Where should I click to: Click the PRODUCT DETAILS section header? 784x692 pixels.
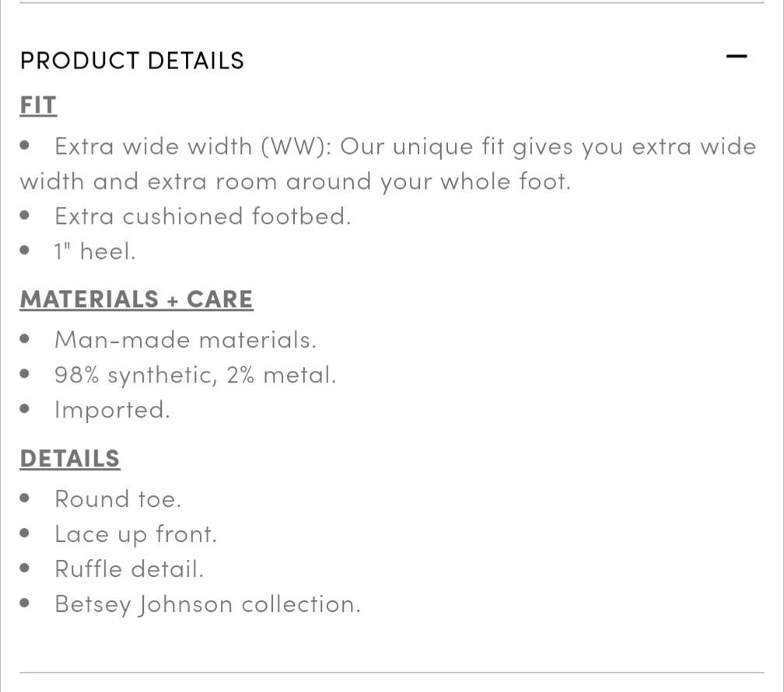pyautogui.click(x=132, y=61)
